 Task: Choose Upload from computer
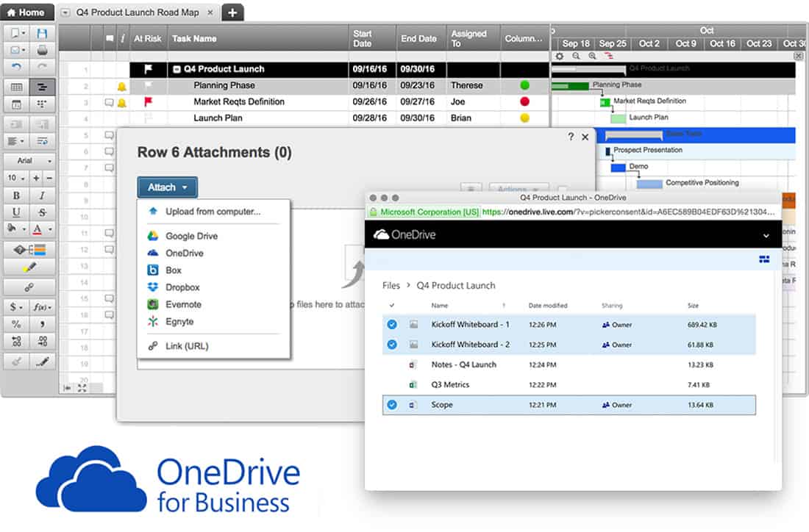pos(213,212)
